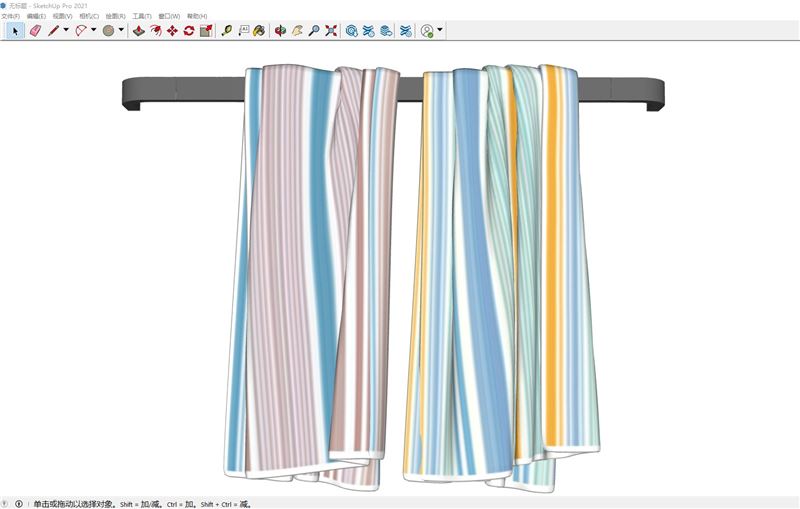Select the Rotate tool
Image resolution: width=800 pixels, height=509 pixels.
point(189,31)
